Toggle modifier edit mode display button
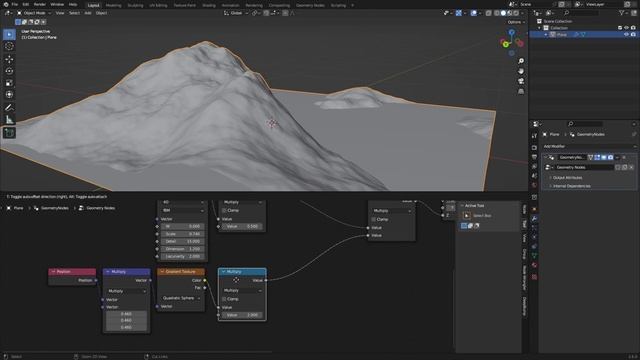This screenshot has height=360, width=640. click(597, 157)
